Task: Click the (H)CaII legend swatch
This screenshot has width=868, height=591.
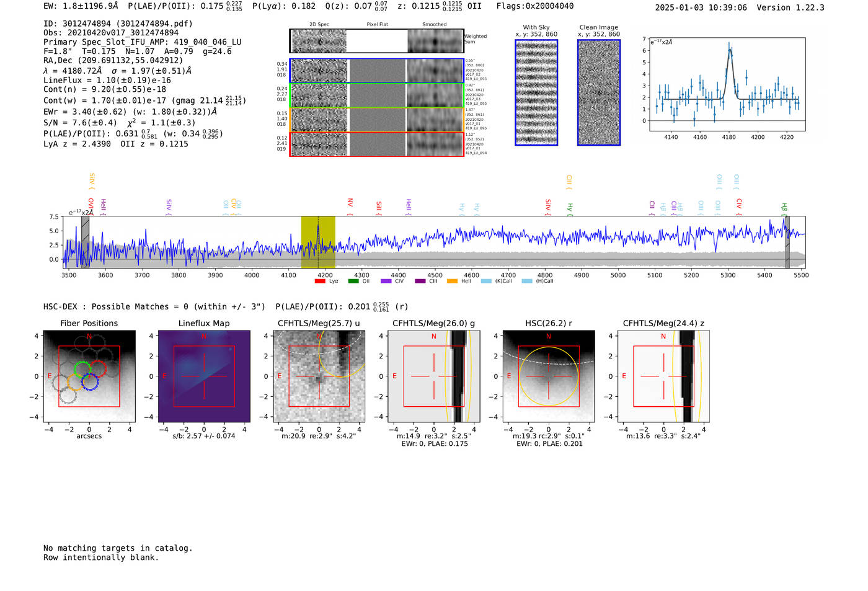Action: click(527, 281)
